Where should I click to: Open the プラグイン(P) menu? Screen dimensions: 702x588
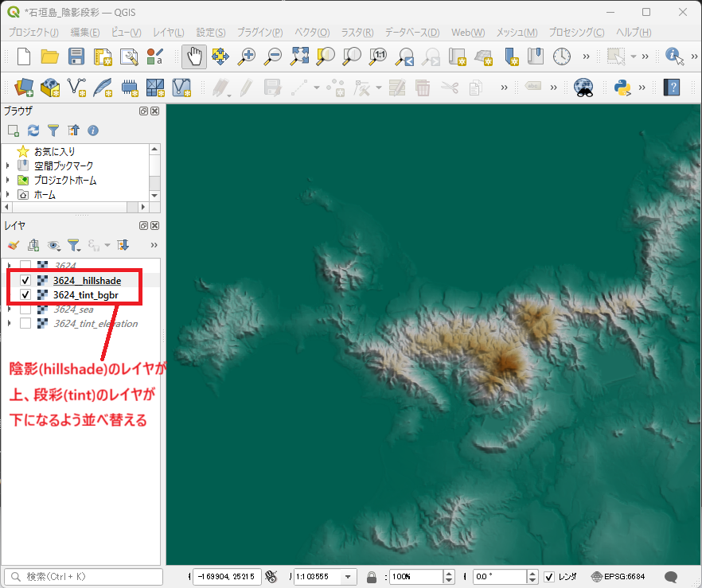pyautogui.click(x=260, y=33)
